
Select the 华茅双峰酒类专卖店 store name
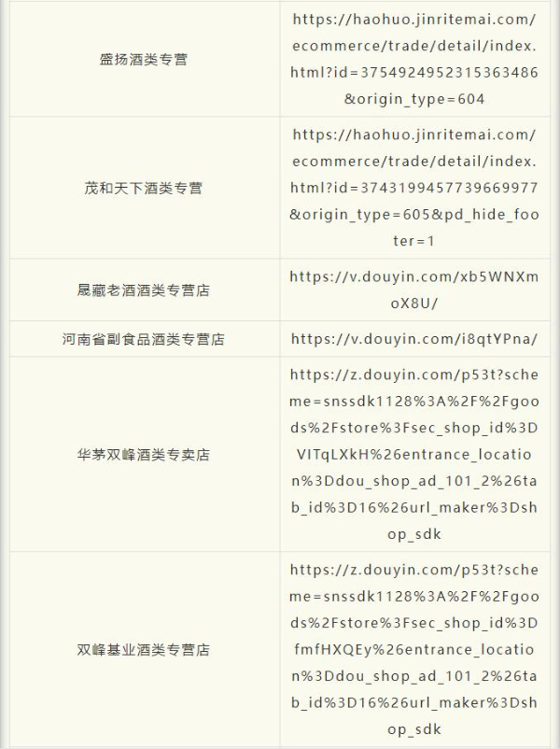tap(144, 455)
